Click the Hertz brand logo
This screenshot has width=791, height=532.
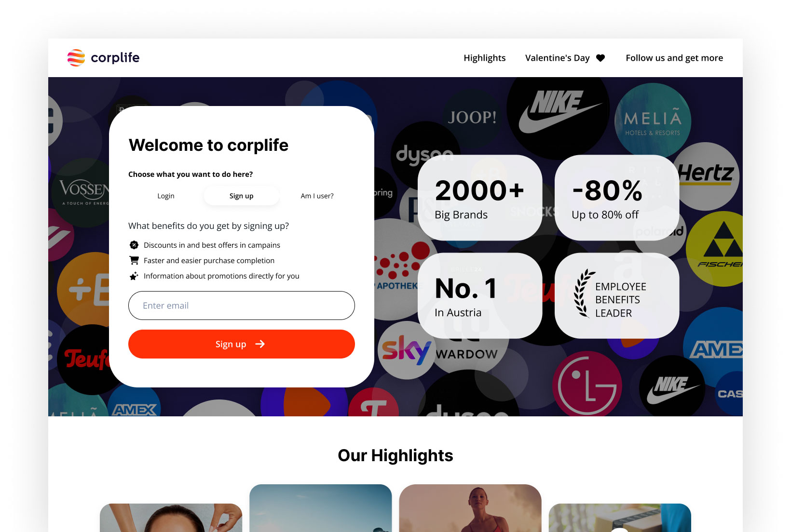(706, 174)
